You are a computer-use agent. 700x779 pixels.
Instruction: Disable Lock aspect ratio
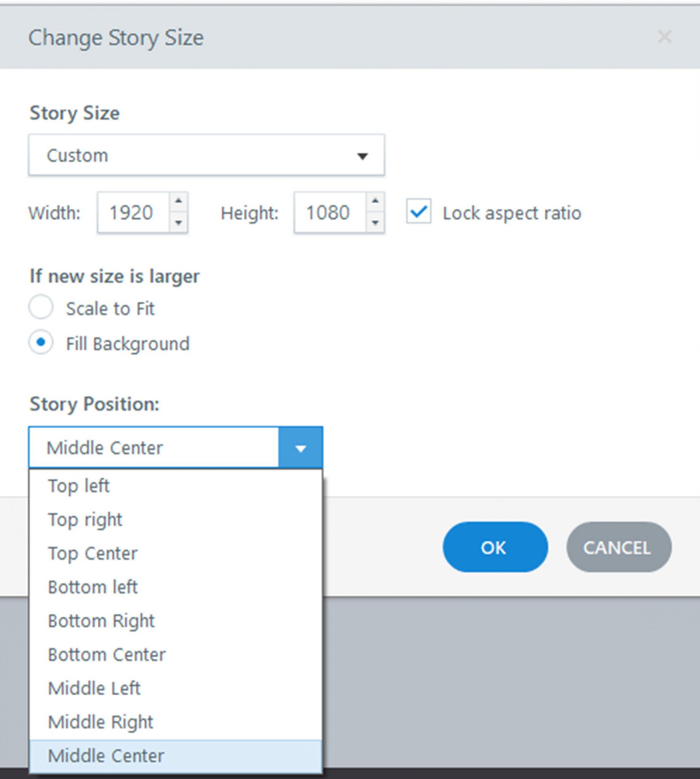(x=419, y=212)
